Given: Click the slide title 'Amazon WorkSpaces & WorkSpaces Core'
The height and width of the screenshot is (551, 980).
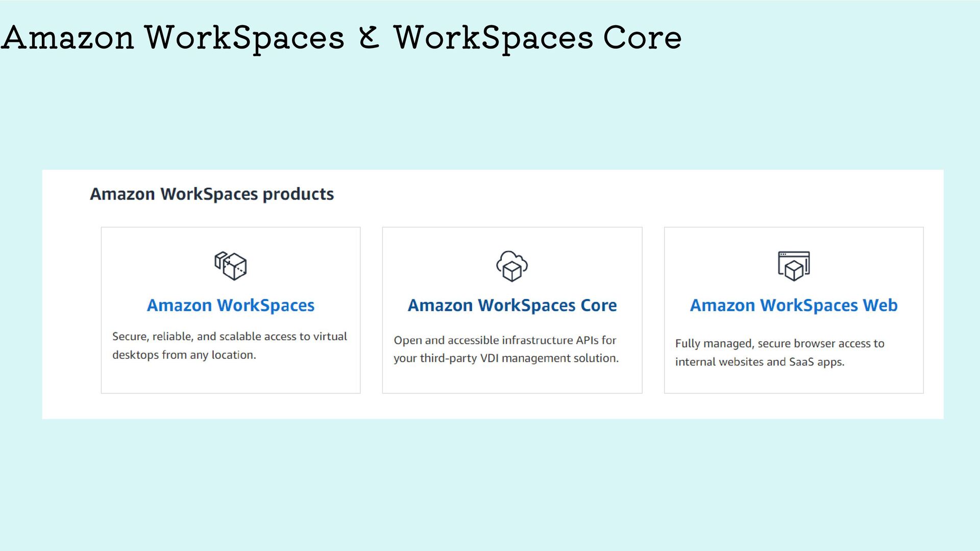Looking at the screenshot, I should tap(341, 38).
